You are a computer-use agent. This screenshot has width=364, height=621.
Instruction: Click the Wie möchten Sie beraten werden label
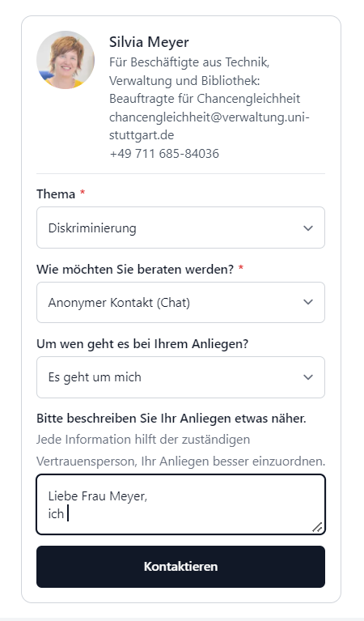coord(135,270)
